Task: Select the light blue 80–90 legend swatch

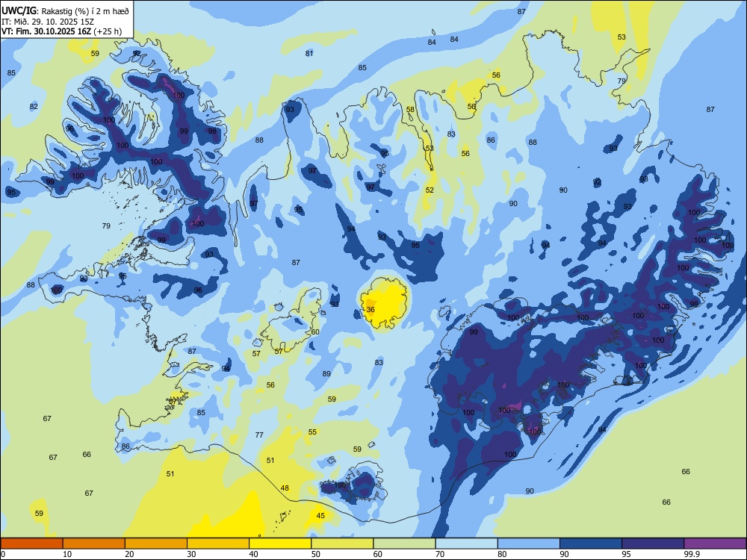Action: [x=529, y=544]
